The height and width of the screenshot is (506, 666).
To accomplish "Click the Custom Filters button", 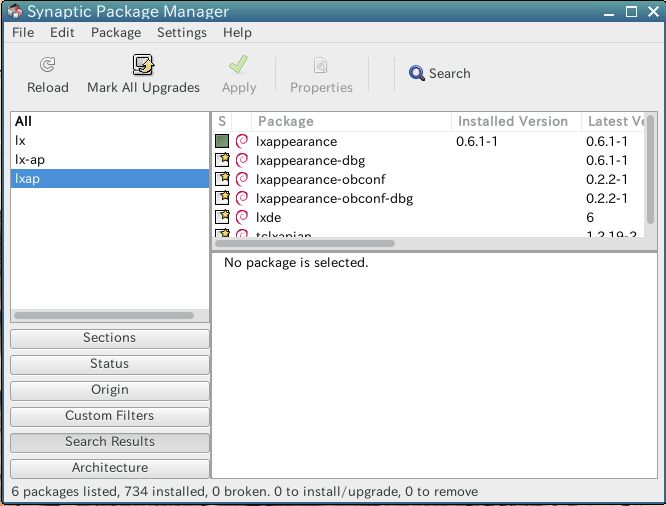I will (110, 416).
